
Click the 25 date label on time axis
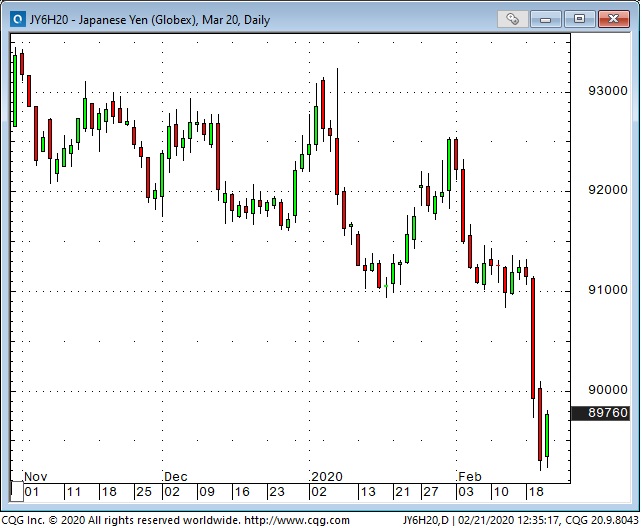click(x=143, y=492)
